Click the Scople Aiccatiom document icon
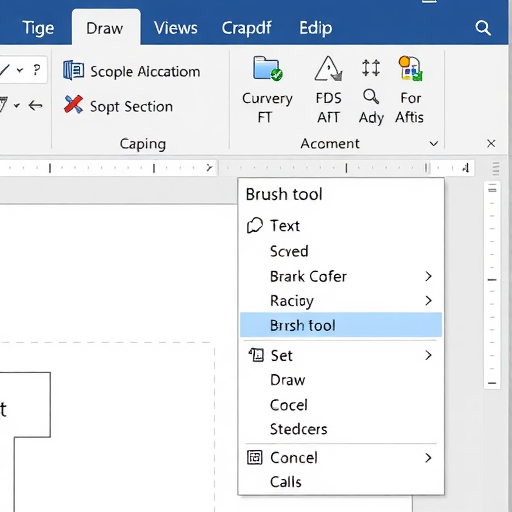Screen dimensions: 512x512 click(x=73, y=70)
